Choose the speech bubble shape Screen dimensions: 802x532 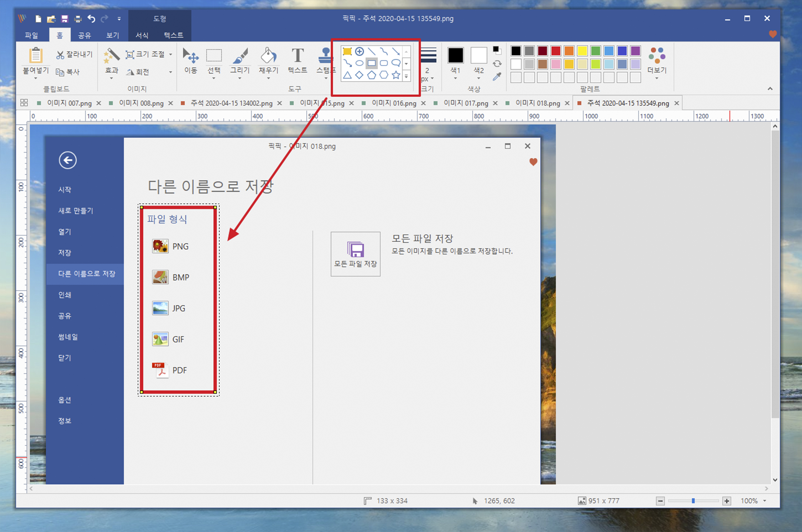[x=396, y=63]
